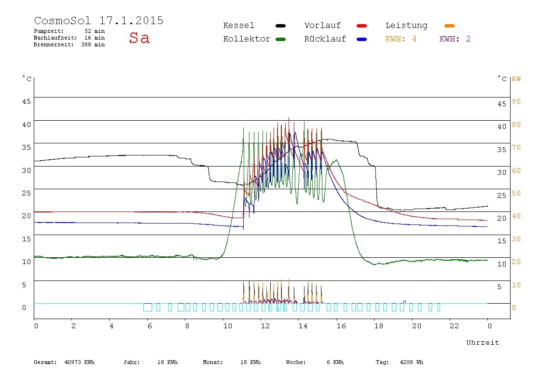Click the "12" hour tick on time axis
The width and height of the screenshot is (554, 392).
tap(265, 326)
